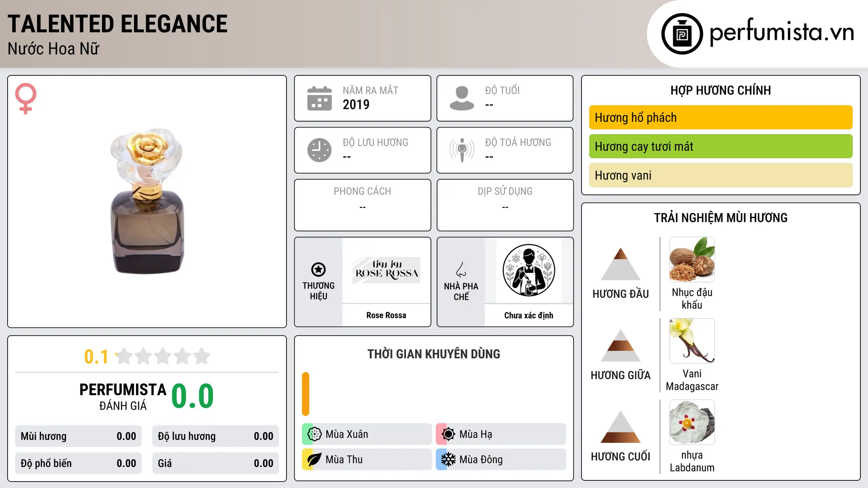
Task: Click the NHÀ PHA CHẾ label text
Action: [461, 291]
